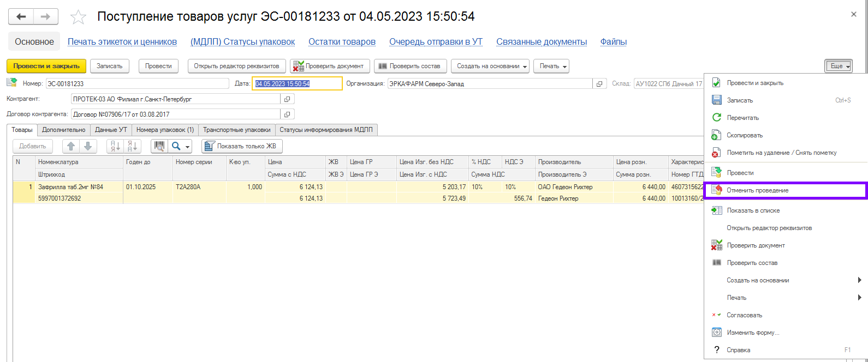This screenshot has width=868, height=362.
Task: Open Создать на основании submenu in menu
Action: click(x=786, y=280)
